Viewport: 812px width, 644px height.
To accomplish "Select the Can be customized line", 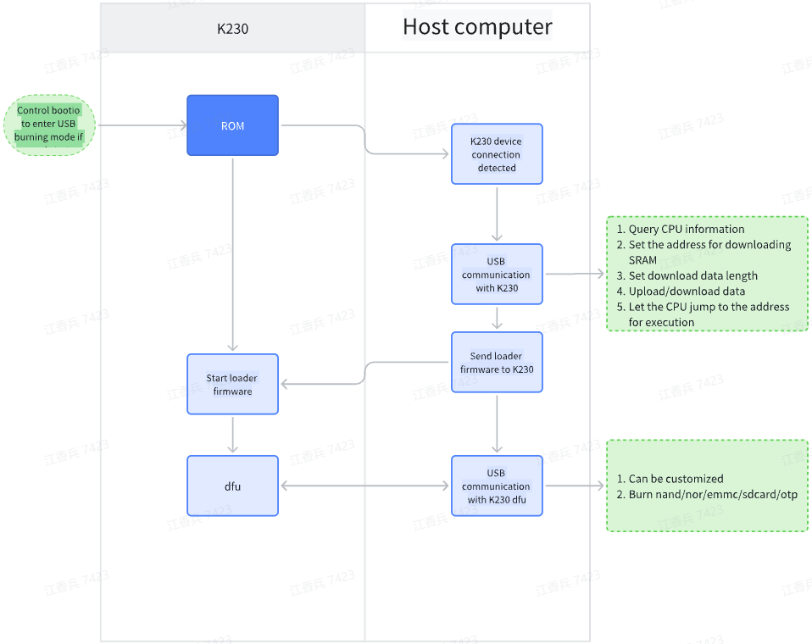I will point(676,479).
